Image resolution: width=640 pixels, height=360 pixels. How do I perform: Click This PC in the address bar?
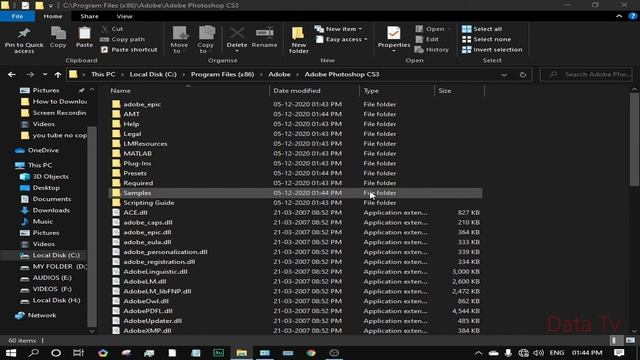click(103, 74)
